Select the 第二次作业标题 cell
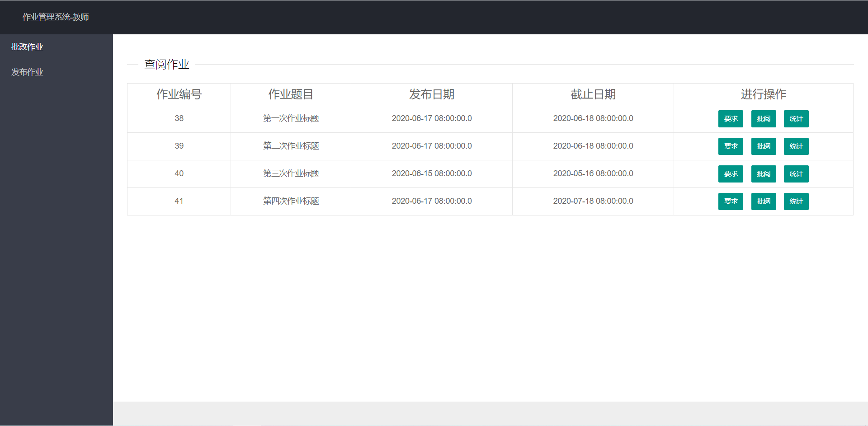The image size is (868, 426). coord(291,146)
